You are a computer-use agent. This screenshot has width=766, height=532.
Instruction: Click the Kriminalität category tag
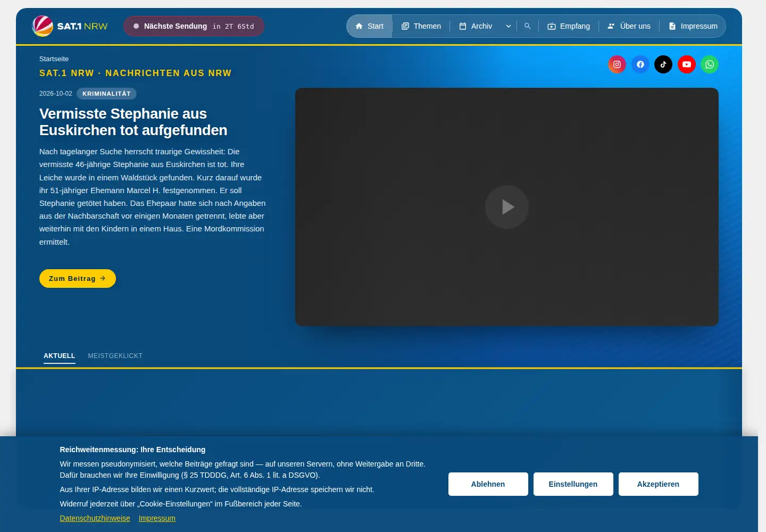(x=106, y=94)
